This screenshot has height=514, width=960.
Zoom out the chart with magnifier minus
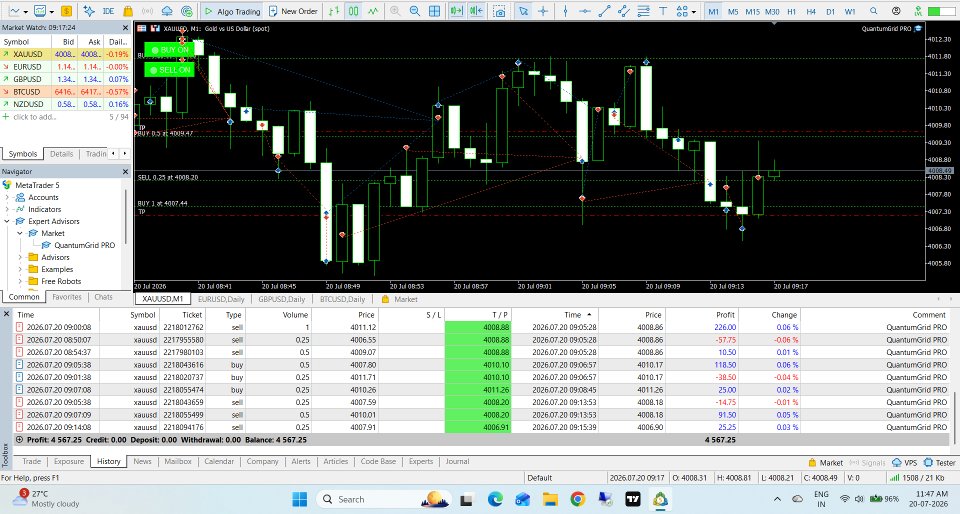pos(414,11)
